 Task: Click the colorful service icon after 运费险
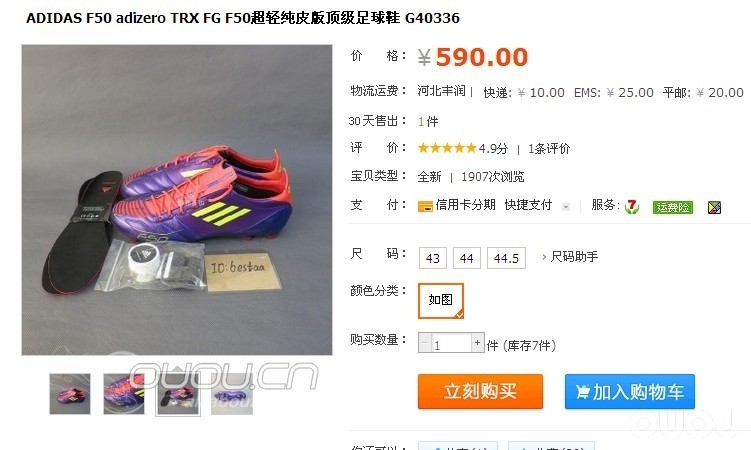coord(714,207)
